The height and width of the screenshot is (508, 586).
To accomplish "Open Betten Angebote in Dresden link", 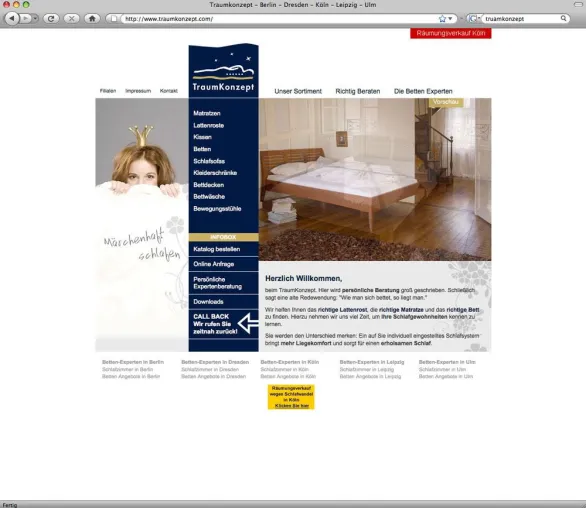I will [213, 376].
